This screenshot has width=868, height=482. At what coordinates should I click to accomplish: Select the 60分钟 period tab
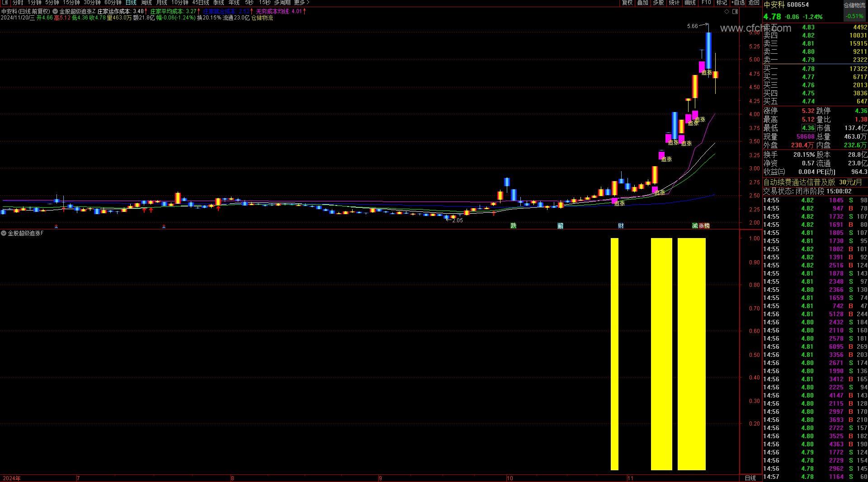(113, 3)
